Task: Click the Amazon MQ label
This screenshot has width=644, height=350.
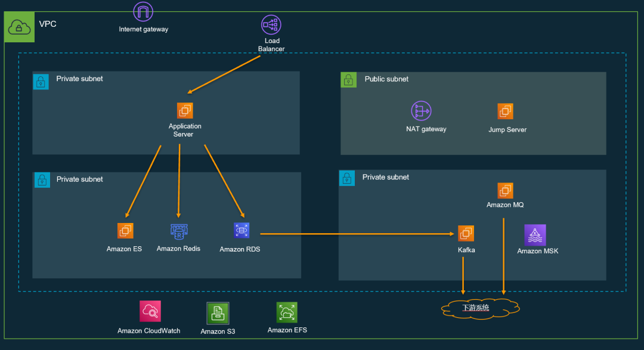Action: (x=505, y=205)
